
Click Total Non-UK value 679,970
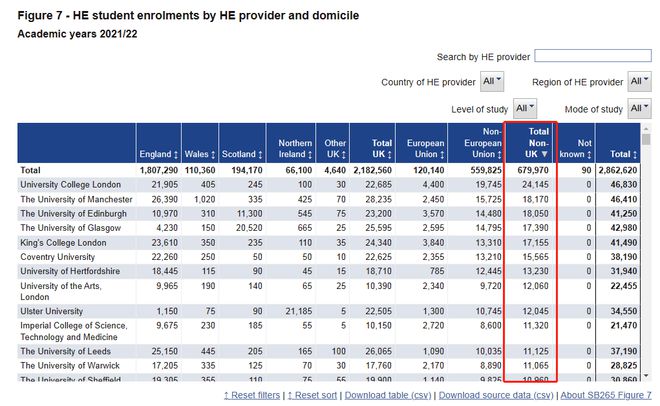coord(533,170)
